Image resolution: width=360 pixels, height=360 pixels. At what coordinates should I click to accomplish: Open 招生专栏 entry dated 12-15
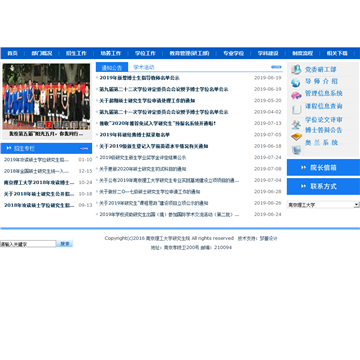tap(36, 171)
